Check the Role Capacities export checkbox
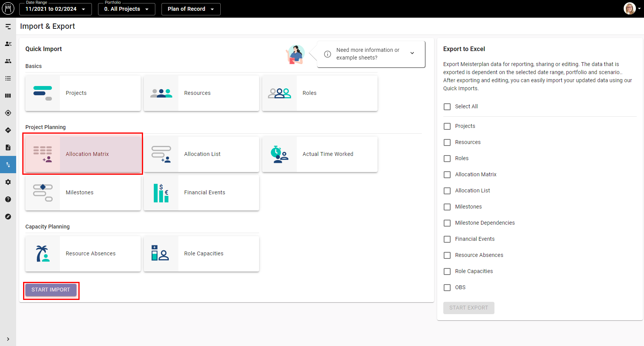Screen dimensions: 644x346 click(447, 272)
